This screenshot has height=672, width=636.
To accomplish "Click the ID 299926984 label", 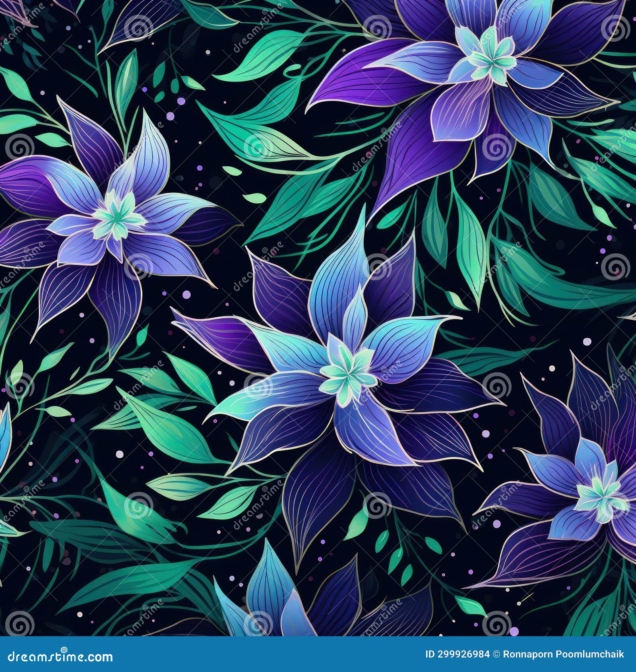I will point(457,654).
